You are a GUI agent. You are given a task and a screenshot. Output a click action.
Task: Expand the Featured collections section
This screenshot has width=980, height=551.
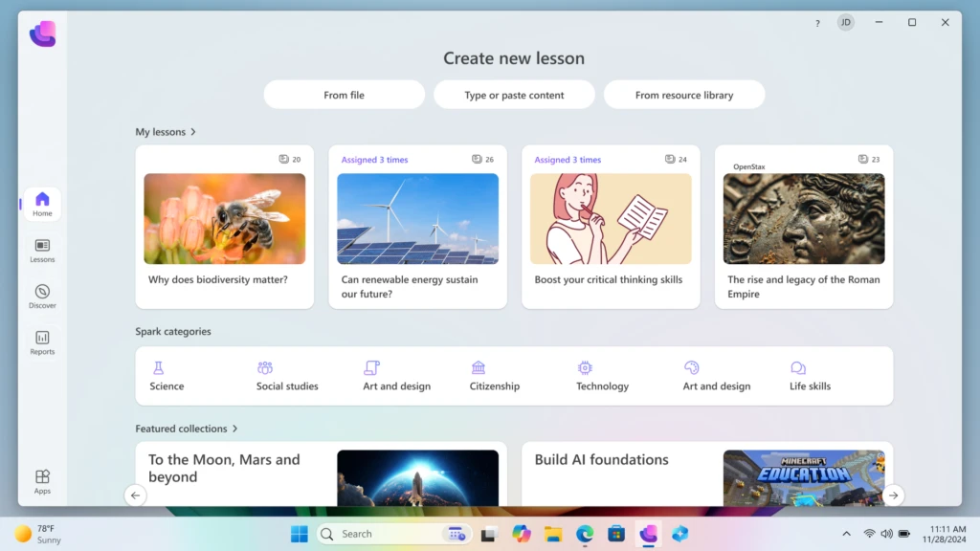pos(188,429)
